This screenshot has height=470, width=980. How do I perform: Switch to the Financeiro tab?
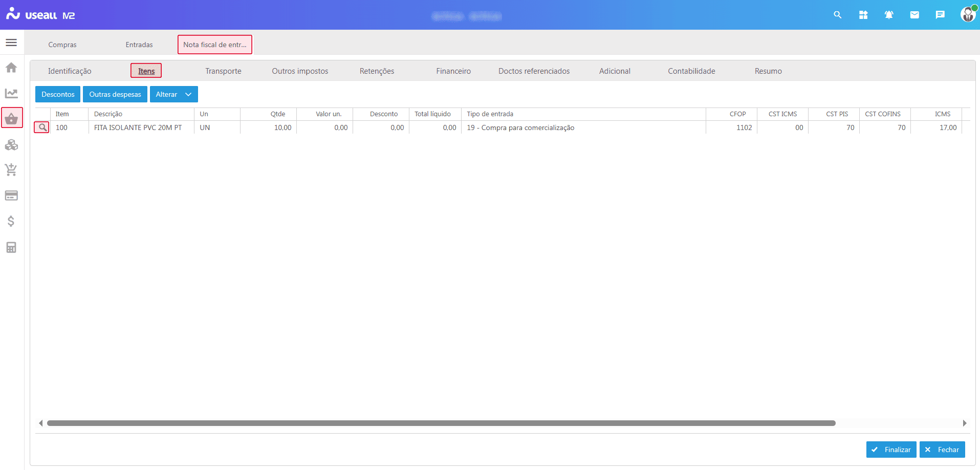[453, 71]
